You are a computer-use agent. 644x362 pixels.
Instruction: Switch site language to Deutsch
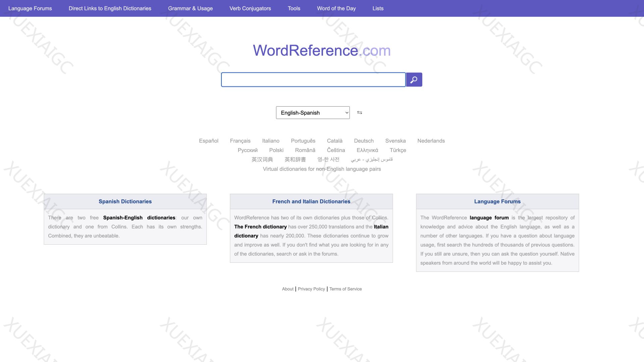364,141
